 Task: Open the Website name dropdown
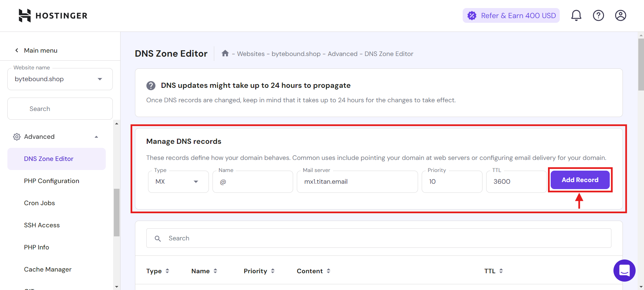click(60, 79)
